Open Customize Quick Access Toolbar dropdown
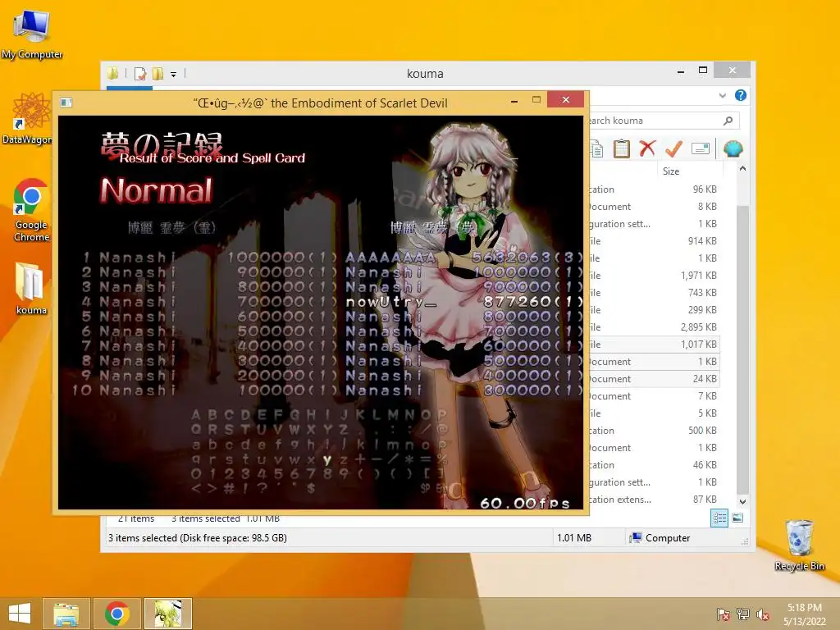 click(x=174, y=75)
